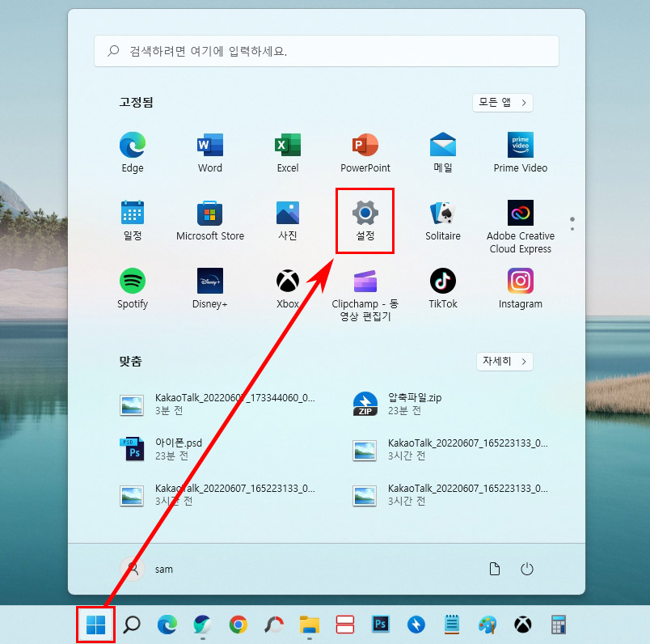
Task: Open the Spotify app
Action: [132, 285]
